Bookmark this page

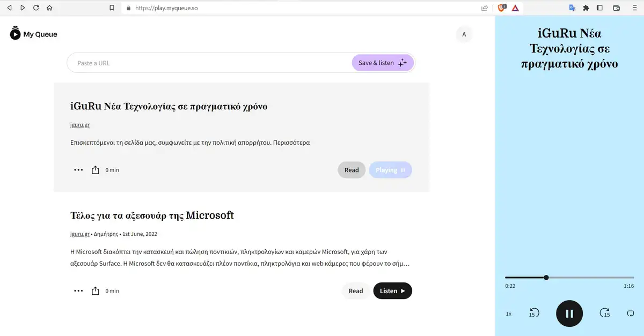pyautogui.click(x=112, y=8)
